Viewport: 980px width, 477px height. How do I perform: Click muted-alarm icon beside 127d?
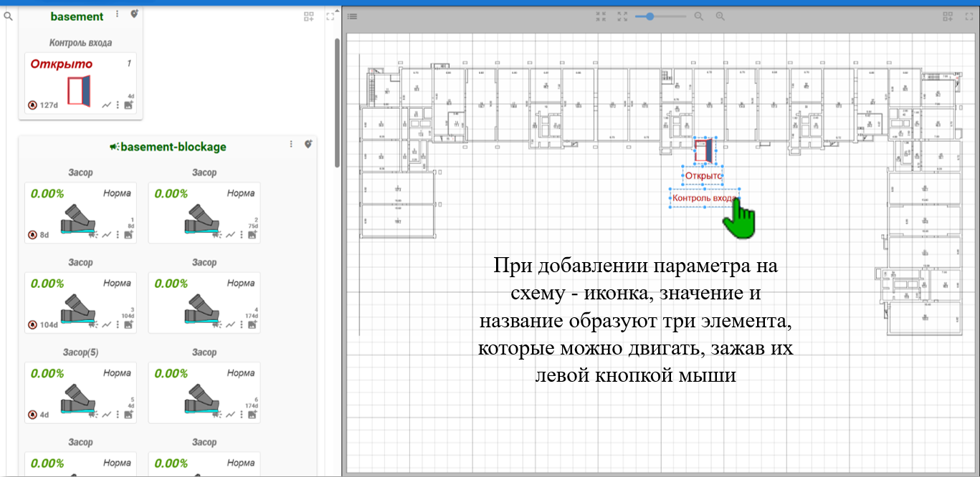click(x=33, y=105)
